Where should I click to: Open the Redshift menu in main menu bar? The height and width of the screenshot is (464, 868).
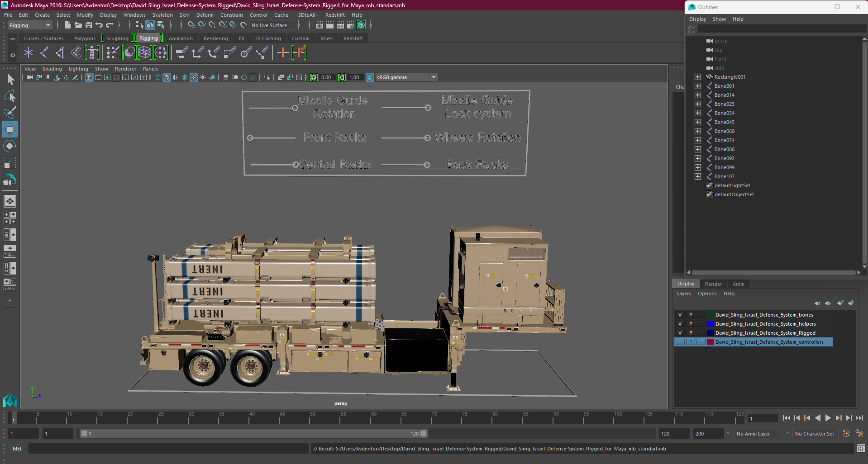335,15
